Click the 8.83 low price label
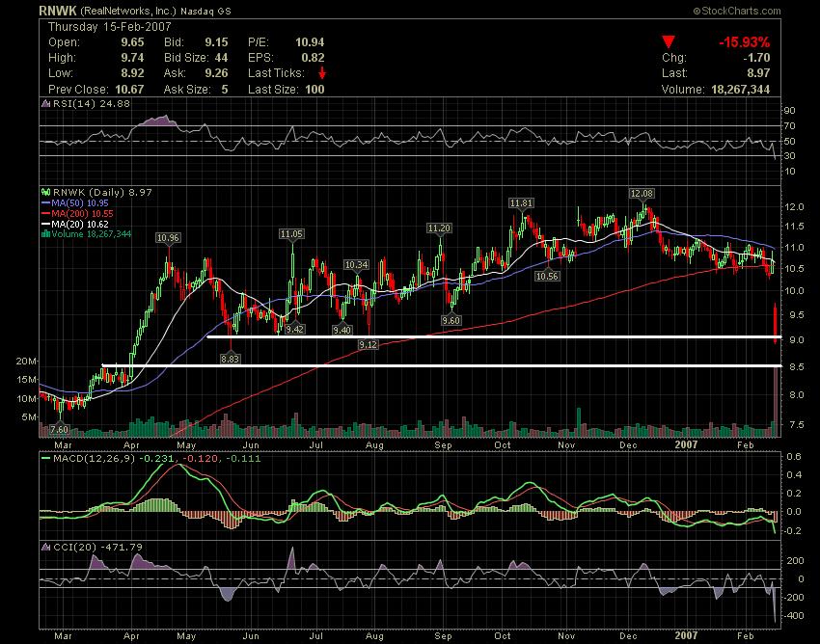The image size is (820, 644). [231, 359]
